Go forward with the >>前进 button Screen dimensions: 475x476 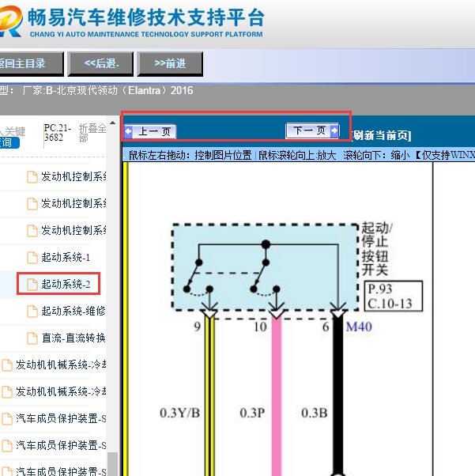coord(170,63)
